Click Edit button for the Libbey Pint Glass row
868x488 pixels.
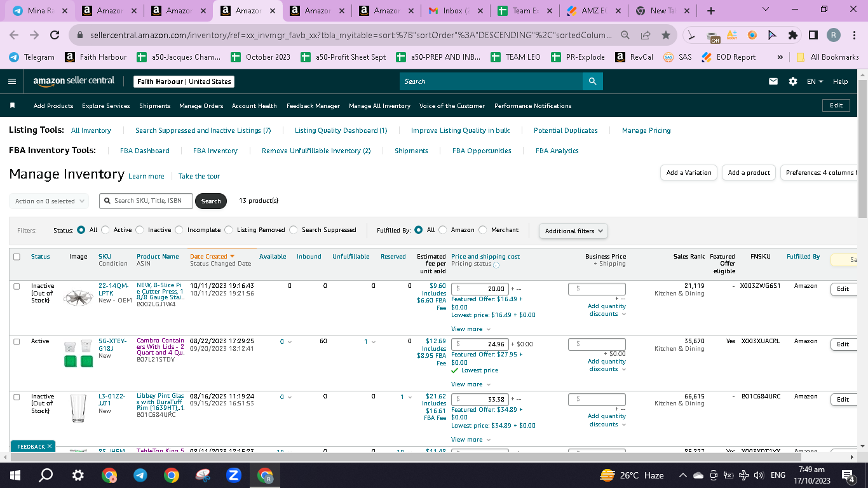tap(843, 400)
